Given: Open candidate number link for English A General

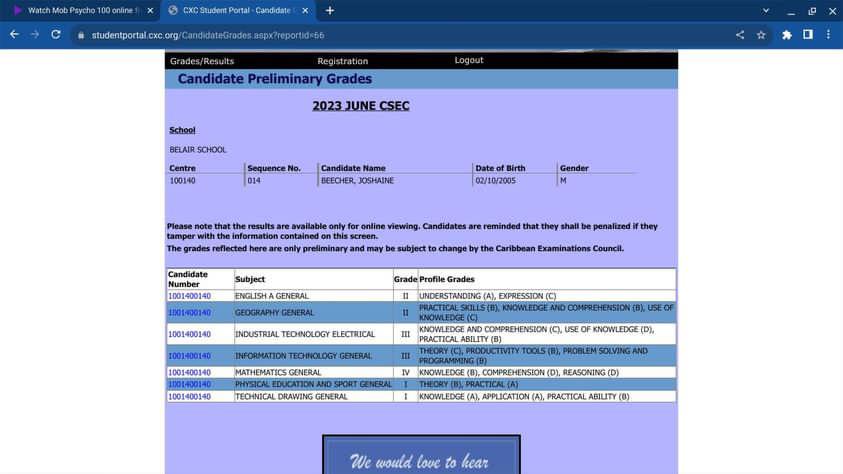Looking at the screenshot, I should 189,296.
